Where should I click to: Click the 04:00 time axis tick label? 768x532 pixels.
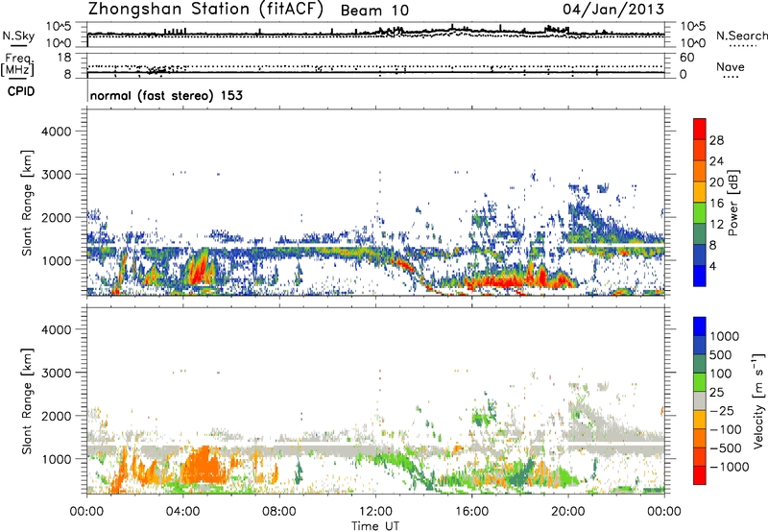(x=182, y=512)
